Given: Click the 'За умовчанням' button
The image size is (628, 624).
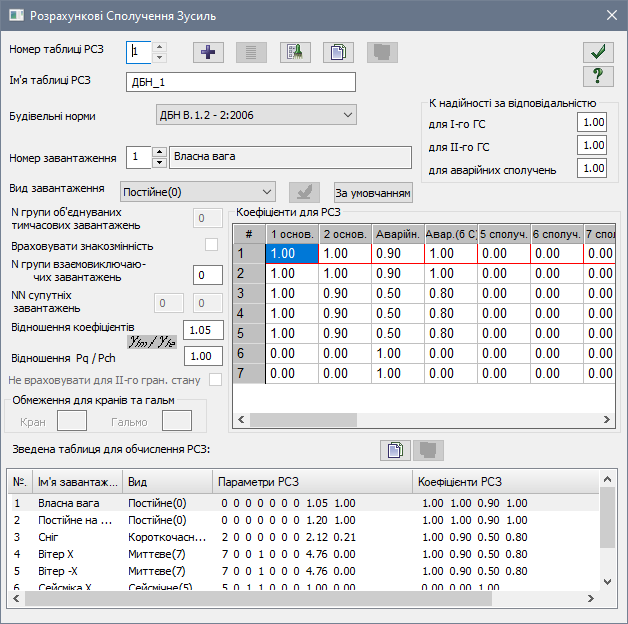Looking at the screenshot, I should coord(373,192).
